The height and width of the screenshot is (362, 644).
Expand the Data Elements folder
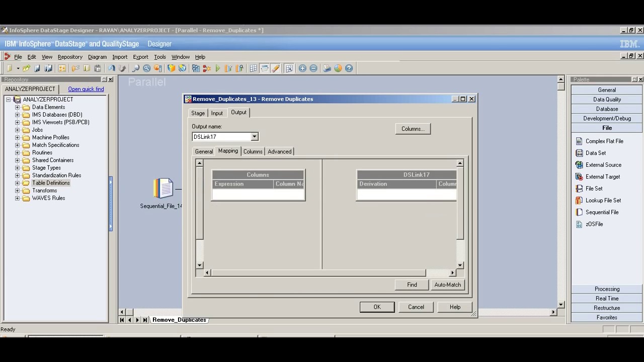click(x=17, y=107)
